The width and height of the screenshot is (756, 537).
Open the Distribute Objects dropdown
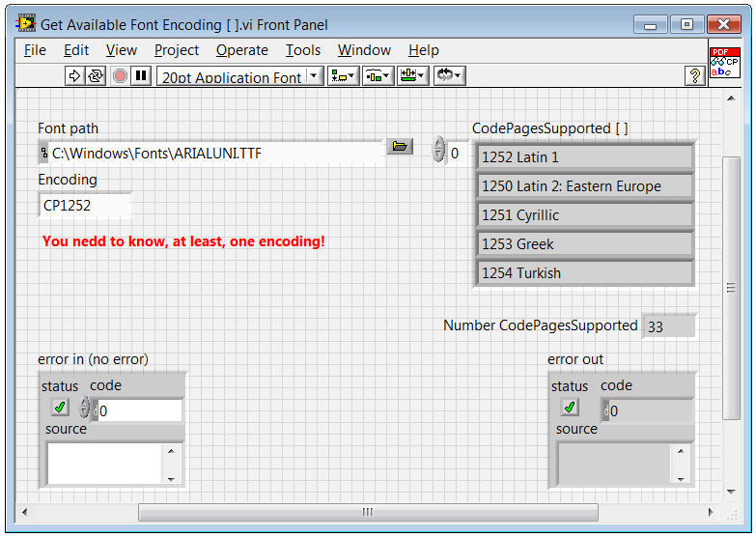[x=378, y=76]
